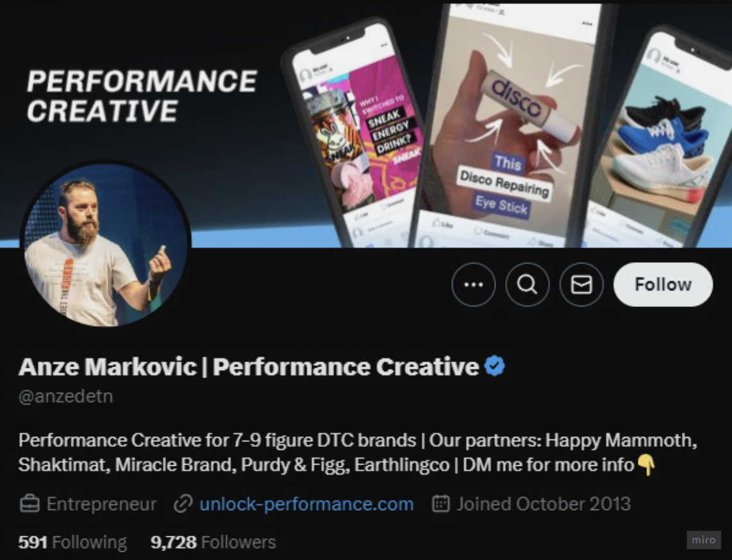
Task: Open the profile picture avatar
Action: [x=106, y=243]
